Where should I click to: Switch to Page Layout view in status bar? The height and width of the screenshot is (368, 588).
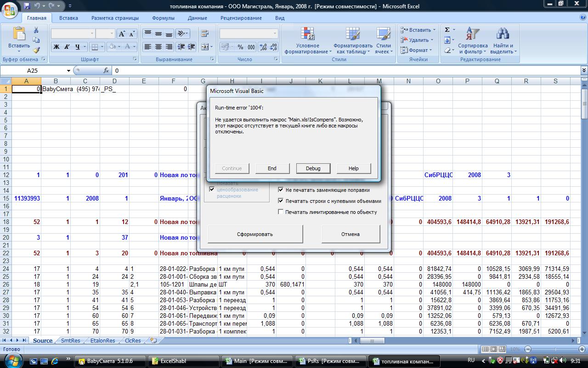click(494, 349)
